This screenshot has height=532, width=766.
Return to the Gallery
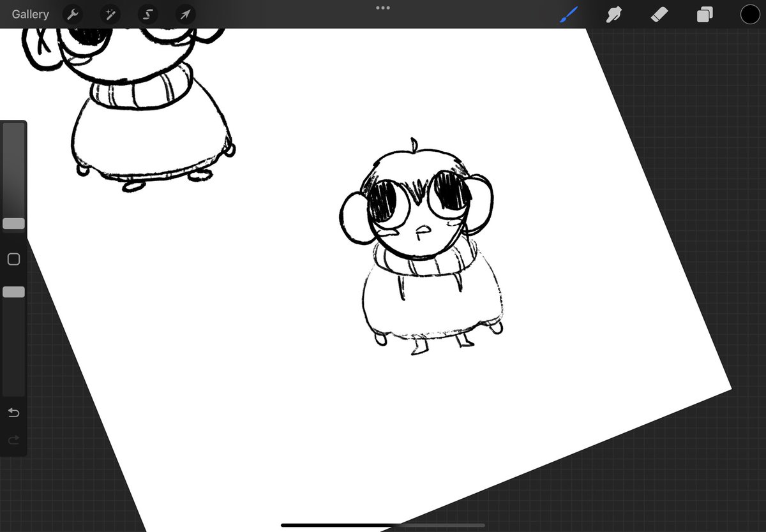(x=30, y=14)
